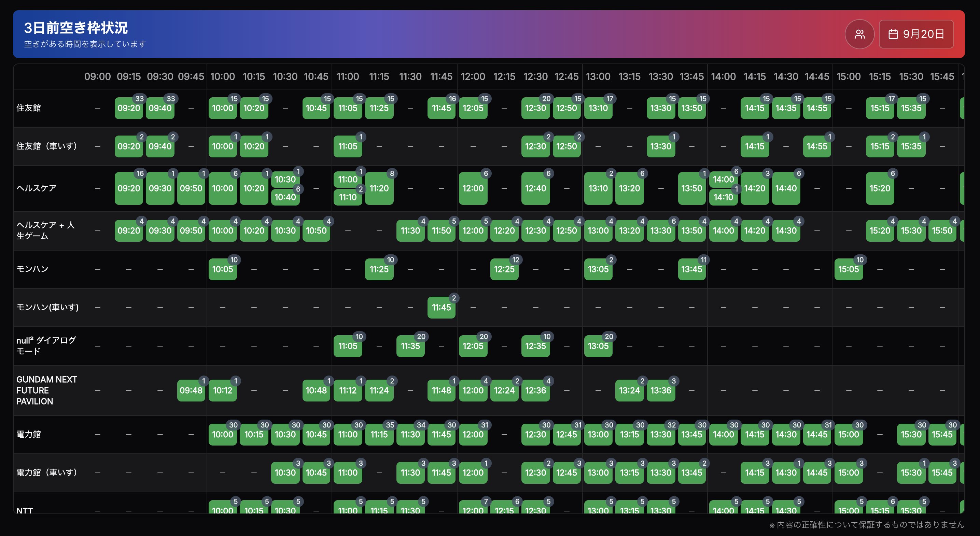Click the 3日前空き枠状況 page title
This screenshot has height=536, width=980.
76,28
